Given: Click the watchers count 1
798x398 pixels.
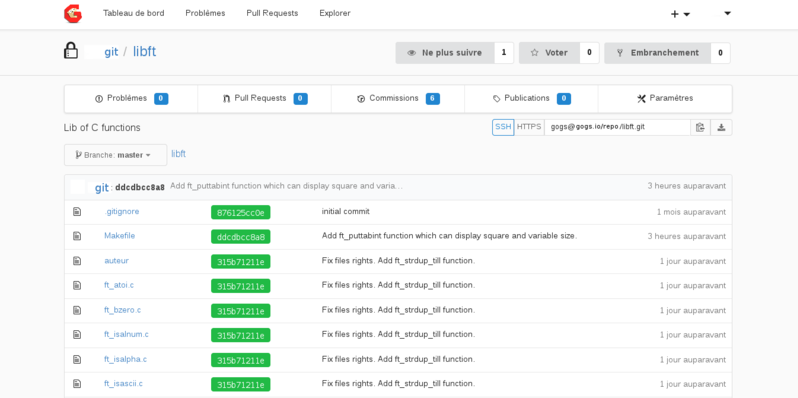Looking at the screenshot, I should pos(504,53).
